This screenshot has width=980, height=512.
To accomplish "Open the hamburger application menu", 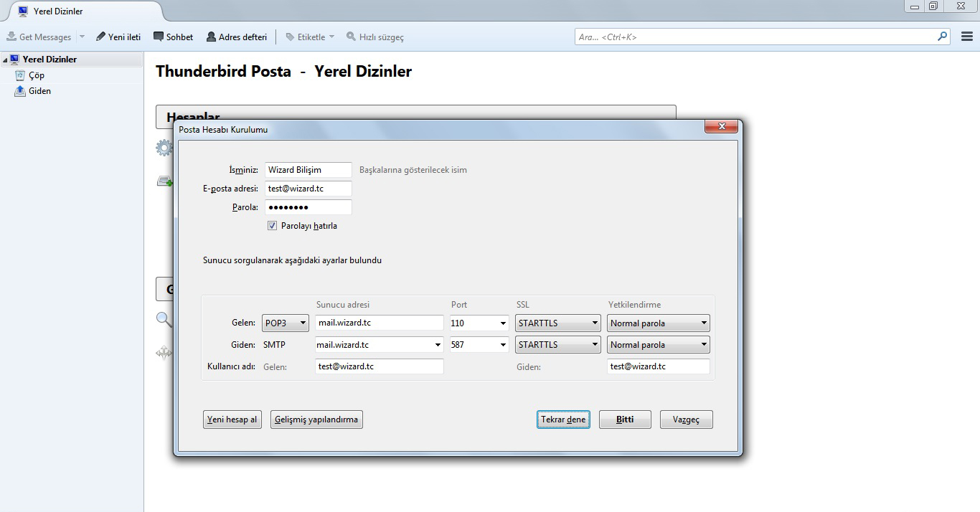I will click(966, 37).
